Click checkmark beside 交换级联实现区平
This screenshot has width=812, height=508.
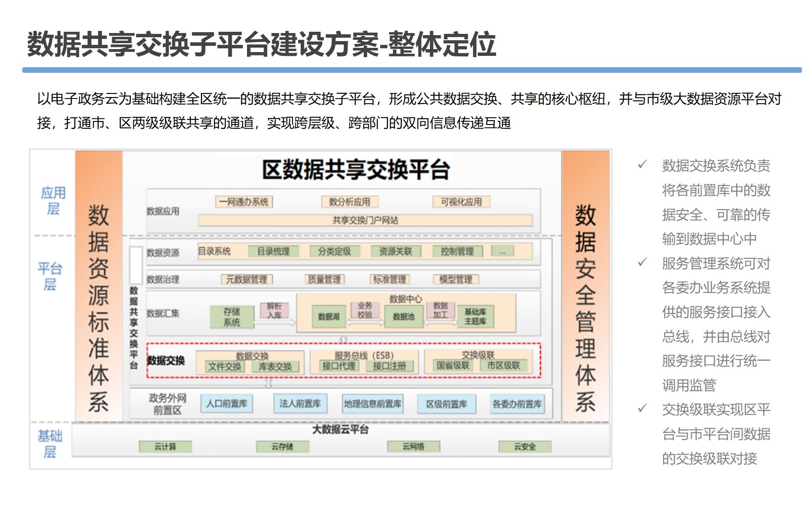642,408
